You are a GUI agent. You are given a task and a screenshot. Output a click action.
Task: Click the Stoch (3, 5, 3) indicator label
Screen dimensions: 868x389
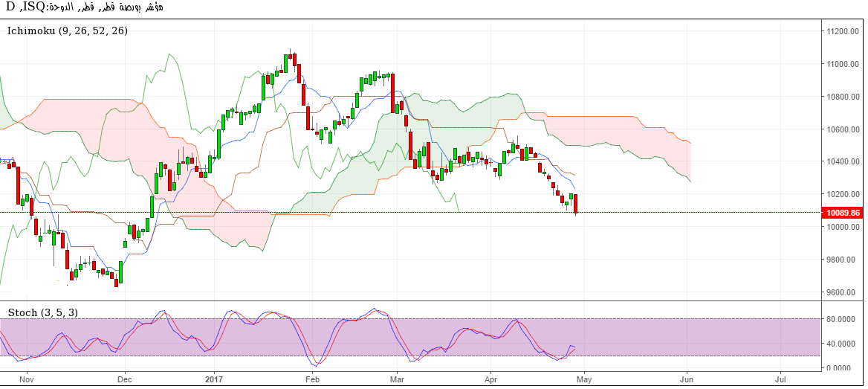point(42,312)
